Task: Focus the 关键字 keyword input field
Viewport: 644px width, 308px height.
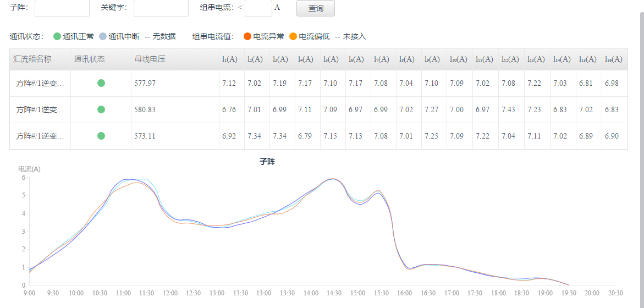Action: click(161, 8)
